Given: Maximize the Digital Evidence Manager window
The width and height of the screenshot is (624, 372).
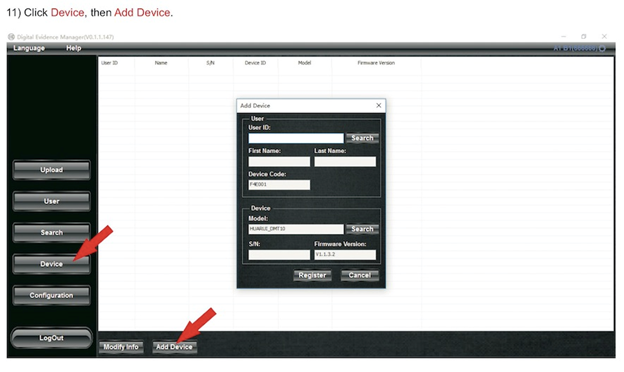Looking at the screenshot, I should (583, 36).
